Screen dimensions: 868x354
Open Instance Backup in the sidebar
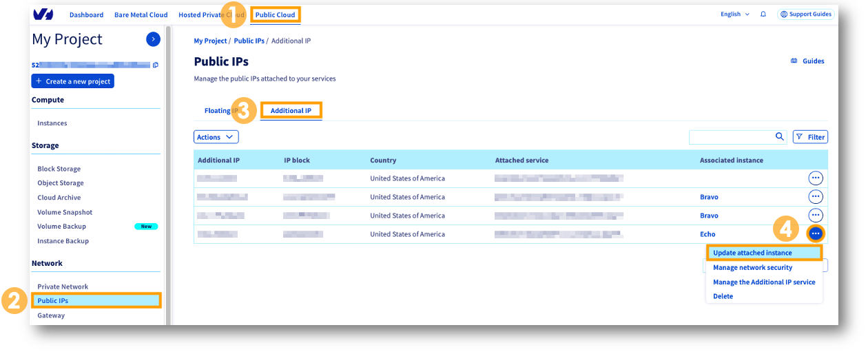point(63,241)
